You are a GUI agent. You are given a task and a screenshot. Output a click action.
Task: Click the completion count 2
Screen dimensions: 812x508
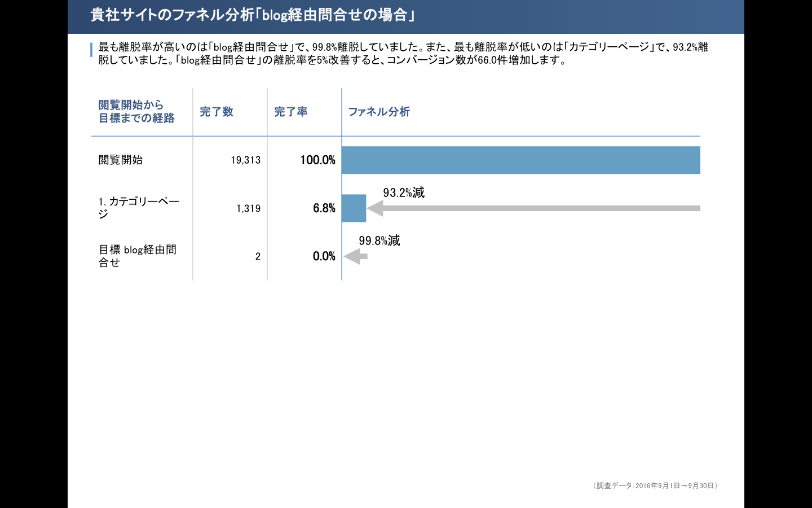click(258, 257)
